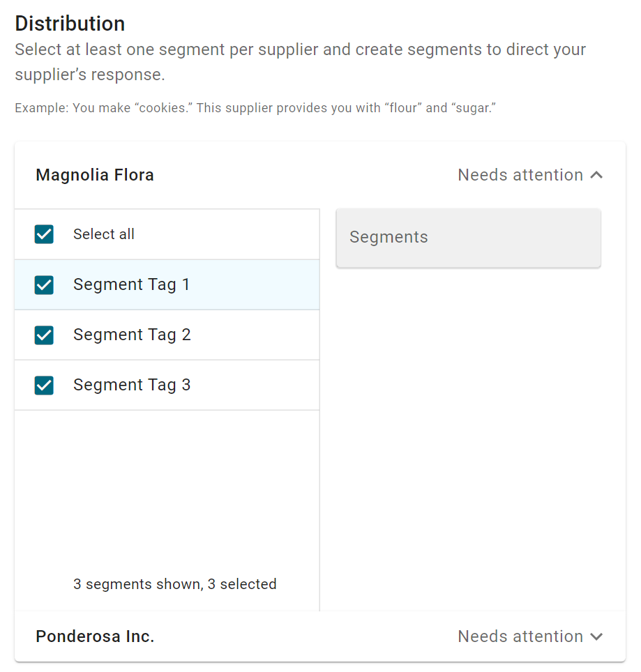Click the cookies example hint text
This screenshot has height=672, width=641.
point(255,108)
